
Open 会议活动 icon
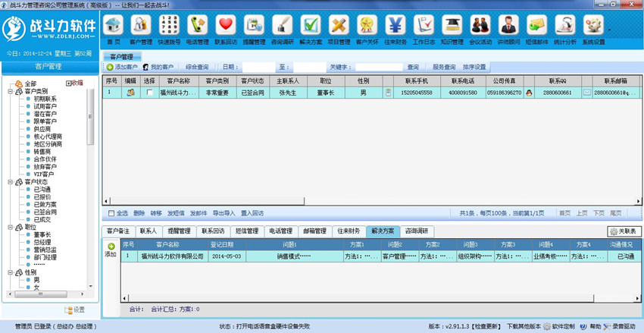480,25
